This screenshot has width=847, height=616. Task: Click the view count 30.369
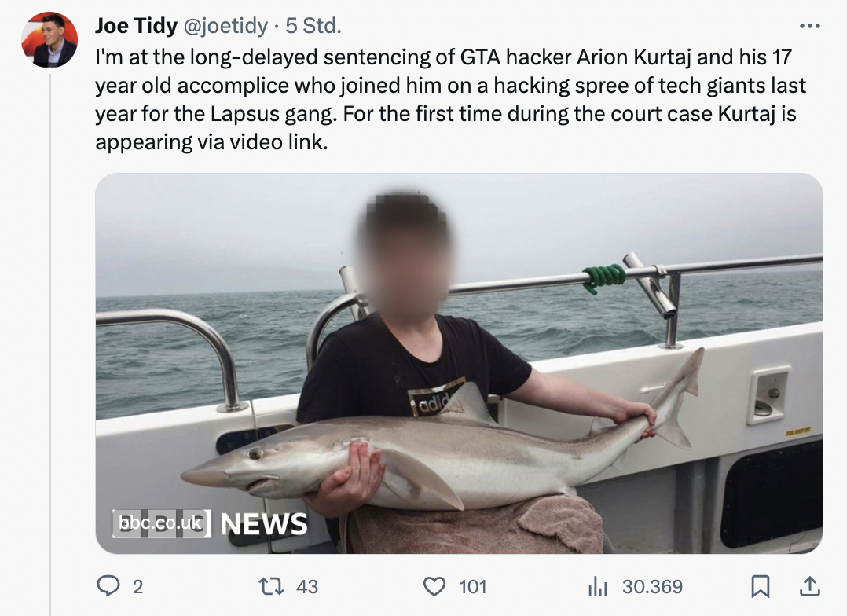[652, 586]
